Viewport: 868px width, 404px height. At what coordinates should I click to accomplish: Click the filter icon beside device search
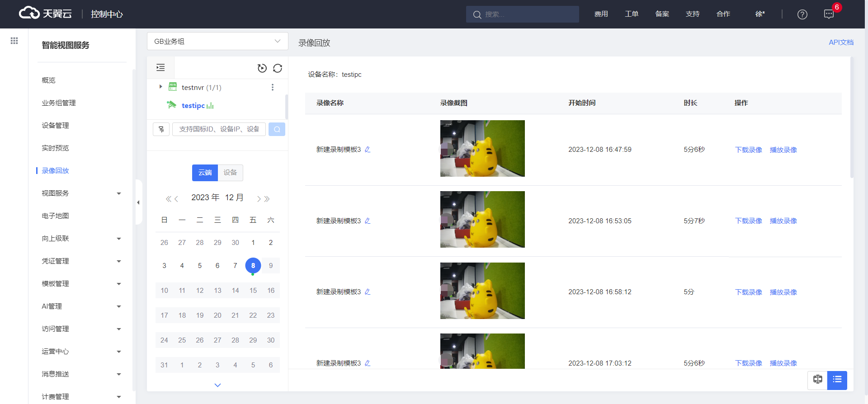[161, 129]
